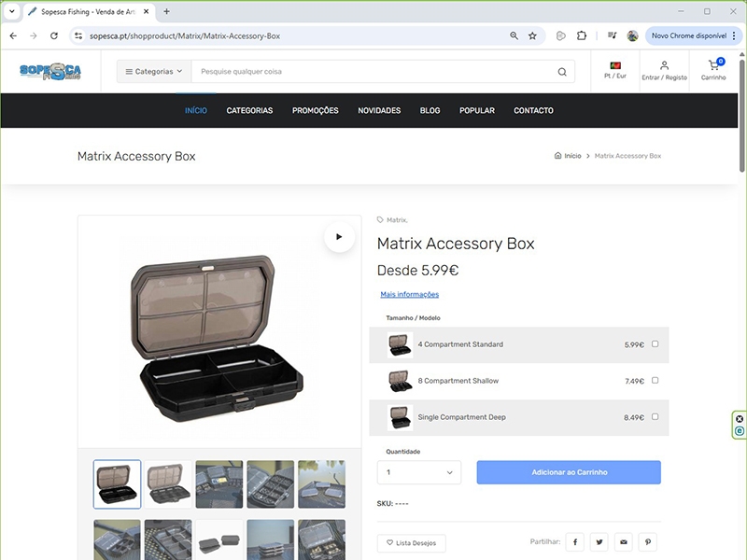Click Mais informações link
The width and height of the screenshot is (747, 560).
point(409,294)
